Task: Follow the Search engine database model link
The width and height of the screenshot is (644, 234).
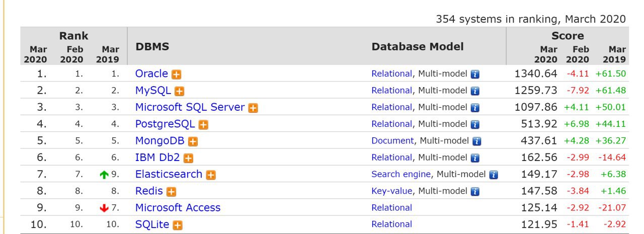Action: [401, 174]
